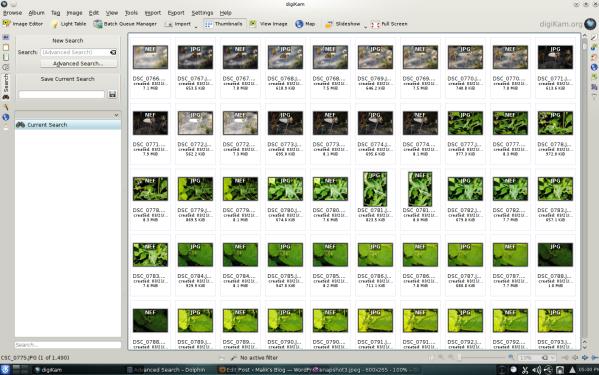Go to next image arrow in status bar

[x=584, y=358]
